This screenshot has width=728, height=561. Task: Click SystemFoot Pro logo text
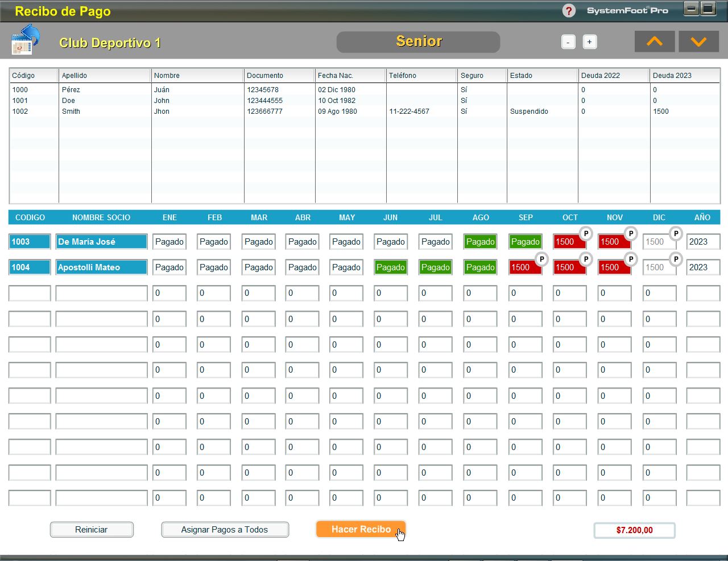[627, 10]
